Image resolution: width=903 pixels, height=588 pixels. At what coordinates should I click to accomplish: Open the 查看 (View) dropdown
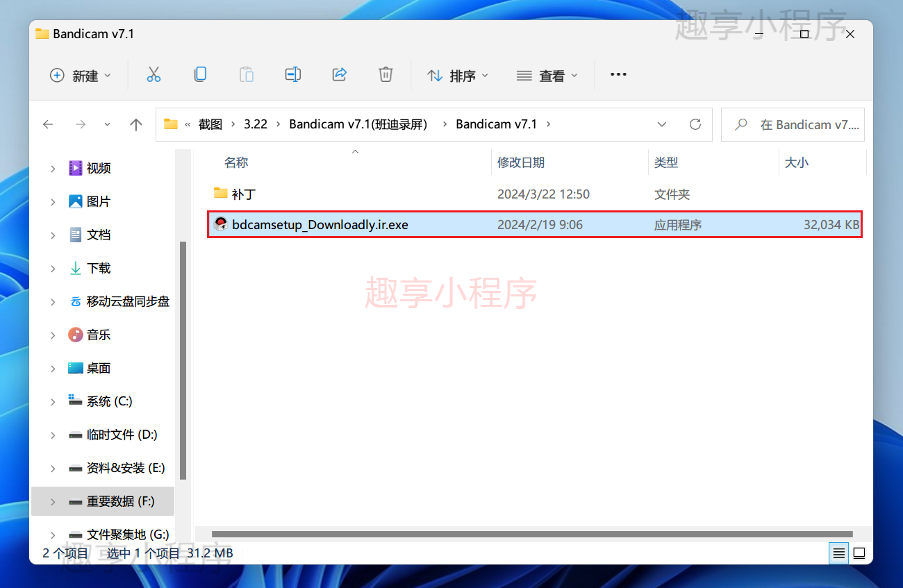[x=547, y=76]
